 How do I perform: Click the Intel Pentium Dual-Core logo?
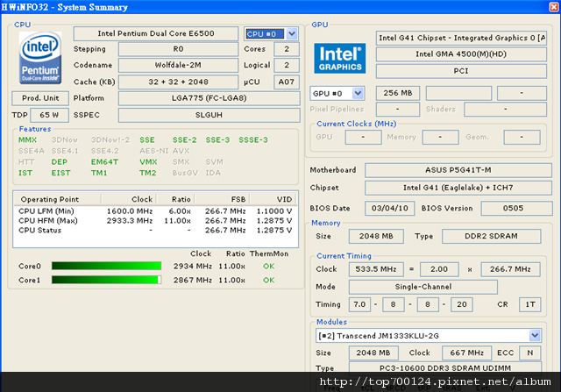[x=40, y=58]
